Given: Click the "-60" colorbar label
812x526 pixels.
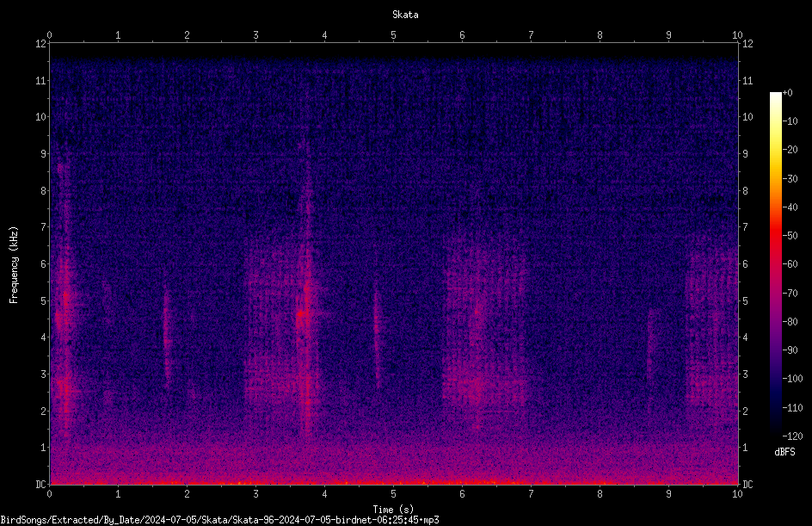Looking at the screenshot, I should tap(790, 264).
